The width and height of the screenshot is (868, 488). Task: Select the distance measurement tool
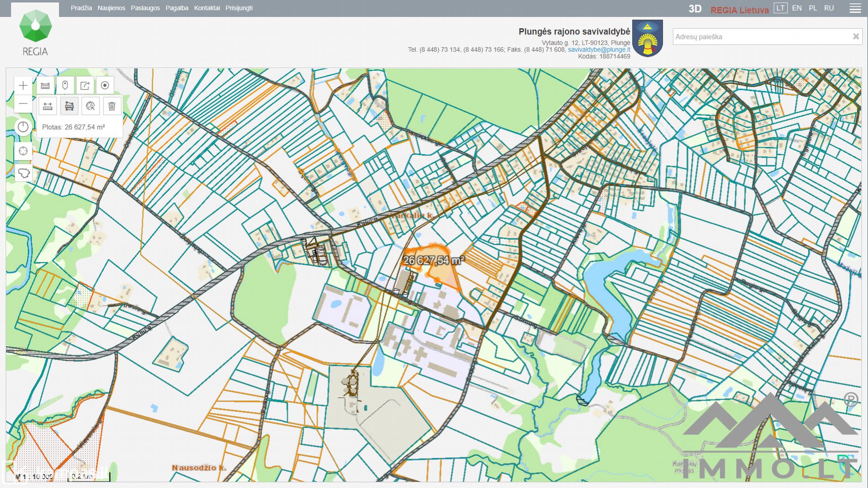[x=48, y=106]
